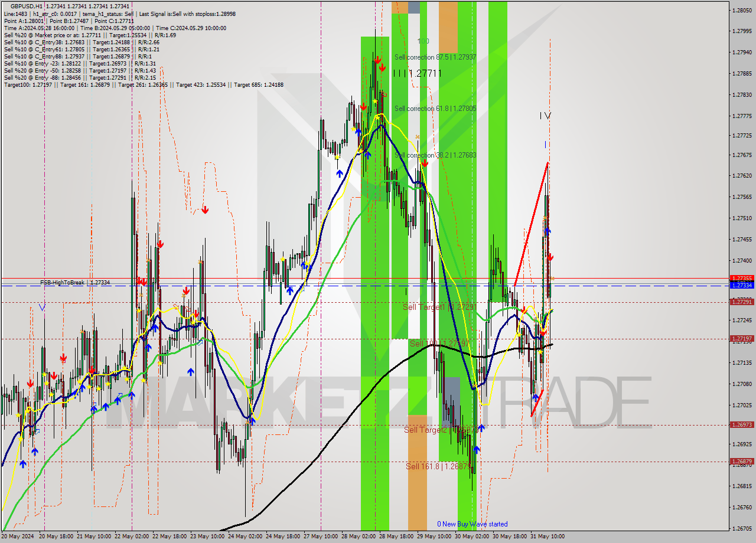
Task: Click the red 1.26879 price tag
Action: 742,462
